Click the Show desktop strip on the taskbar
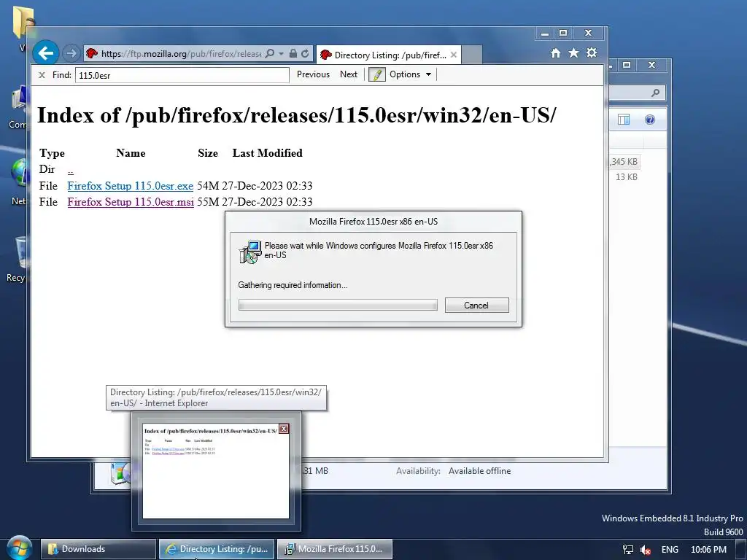 coord(742,550)
